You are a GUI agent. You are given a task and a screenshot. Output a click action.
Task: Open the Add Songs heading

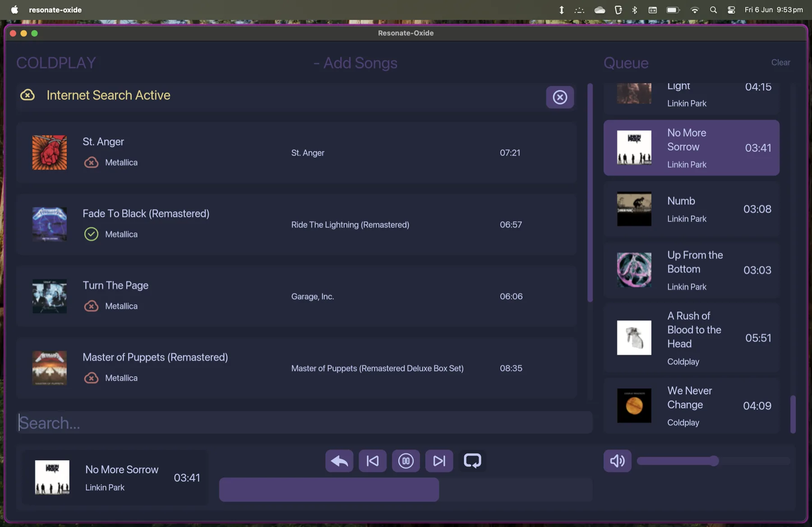(355, 63)
